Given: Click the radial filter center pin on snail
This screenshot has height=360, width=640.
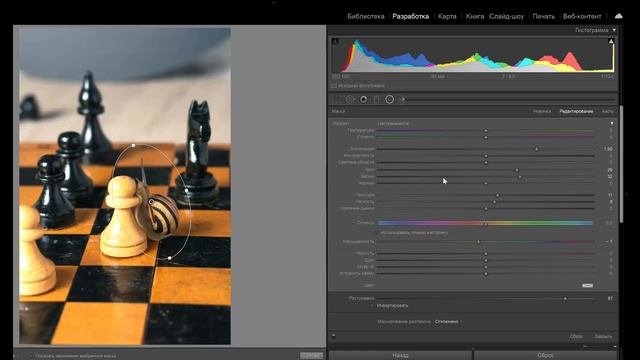Looking at the screenshot, I should coord(151,202).
